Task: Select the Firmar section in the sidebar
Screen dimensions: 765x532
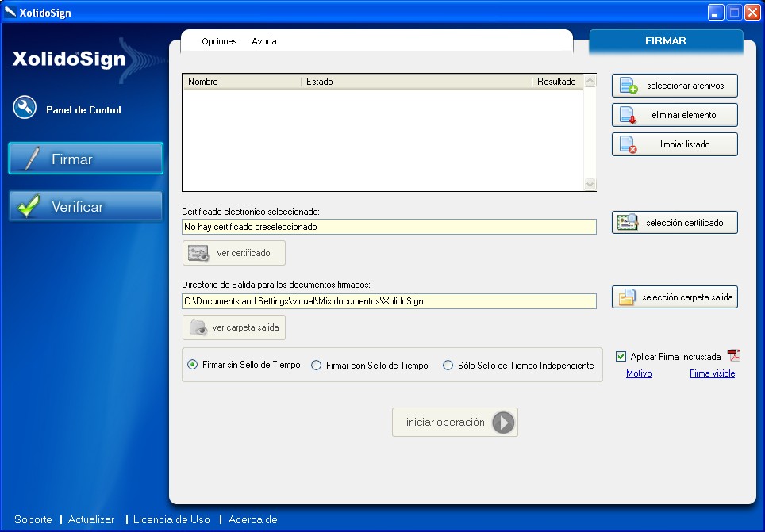Action: tap(86, 159)
